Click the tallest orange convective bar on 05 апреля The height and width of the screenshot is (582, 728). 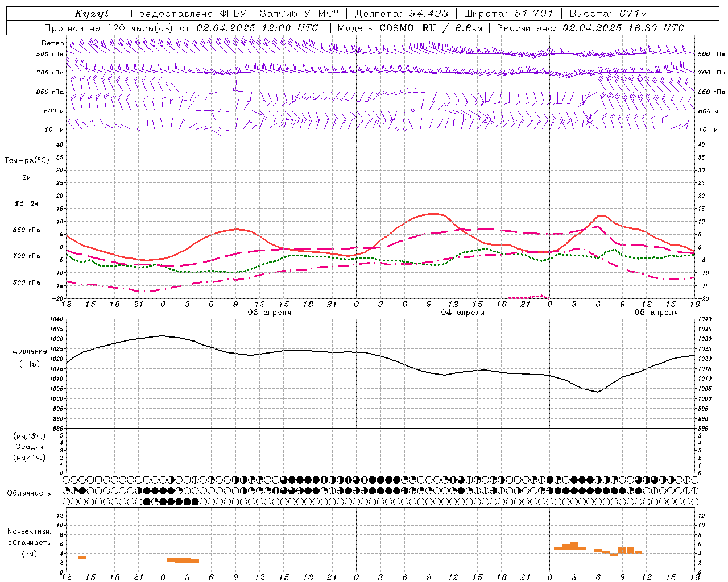click(574, 546)
